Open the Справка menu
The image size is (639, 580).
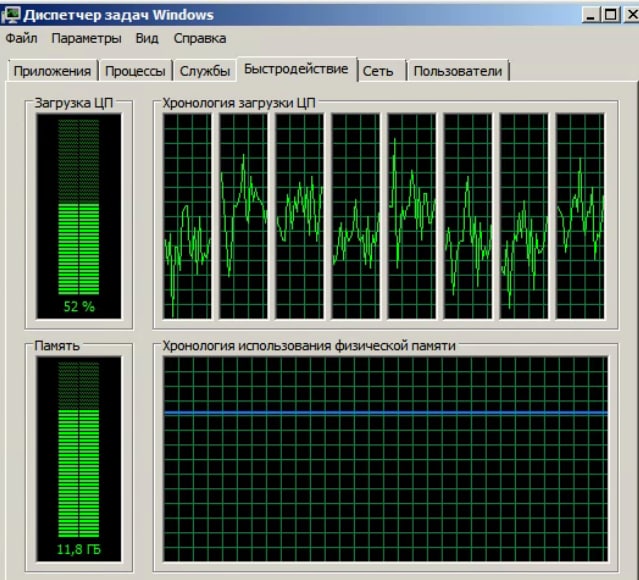tap(200, 38)
